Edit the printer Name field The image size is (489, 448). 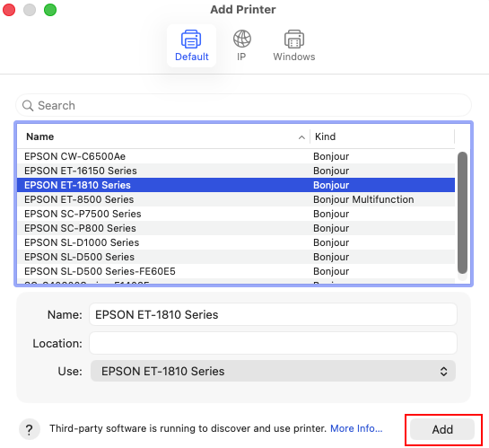(273, 314)
